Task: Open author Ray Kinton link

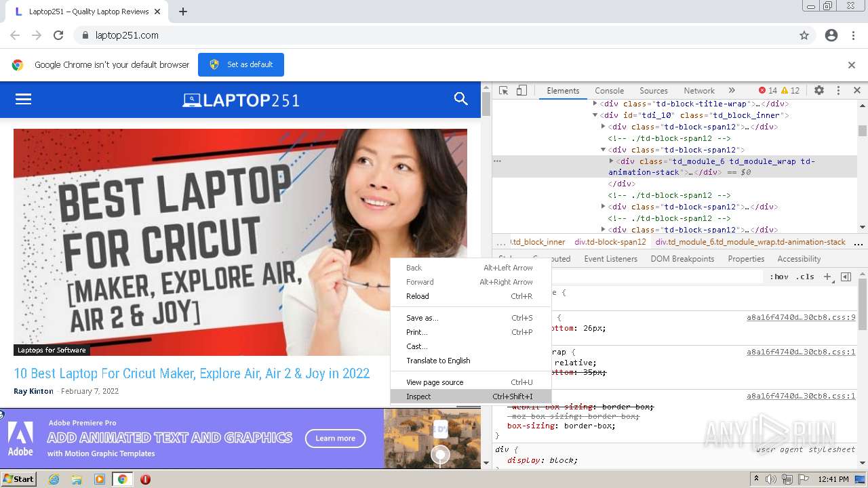Action: (x=33, y=391)
